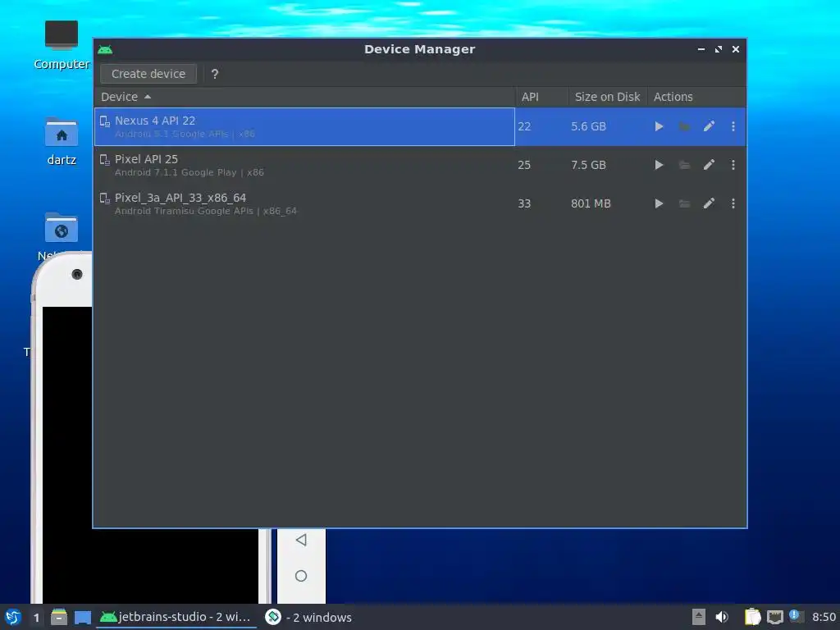Open the clipboard manager tray icon
This screenshot has height=630, width=840.
(752, 617)
